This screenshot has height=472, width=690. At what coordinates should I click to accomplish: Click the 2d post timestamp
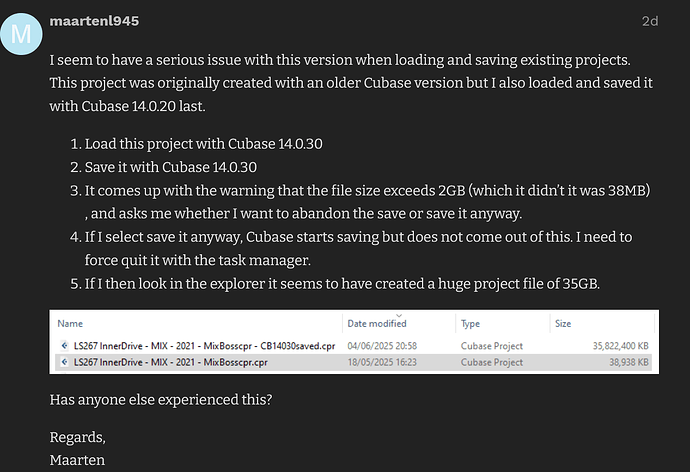pyautogui.click(x=650, y=20)
